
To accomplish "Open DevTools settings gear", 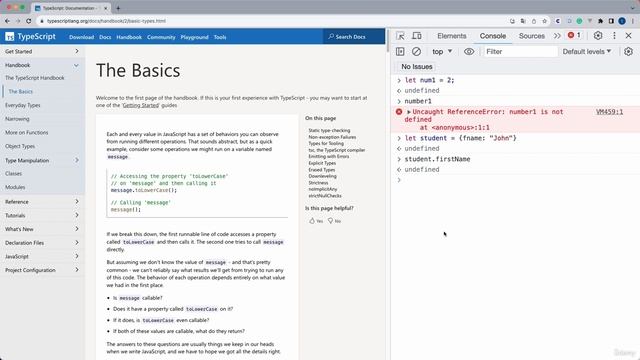I will 598,36.
